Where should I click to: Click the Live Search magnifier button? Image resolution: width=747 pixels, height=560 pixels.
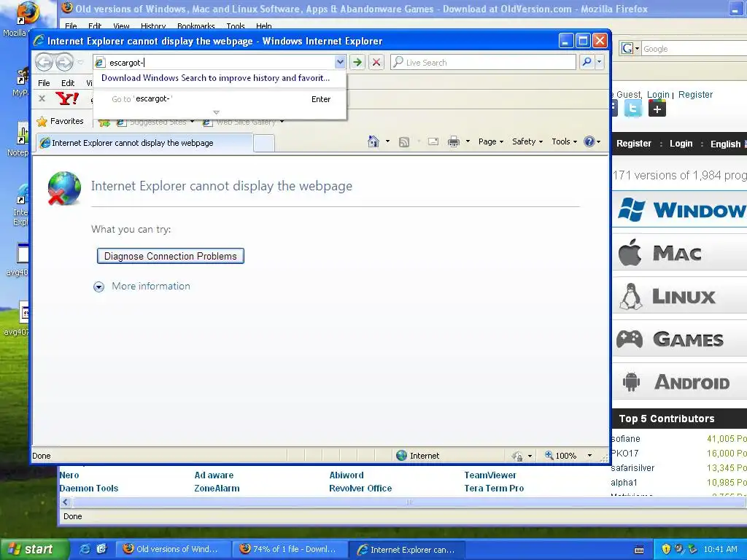[587, 62]
